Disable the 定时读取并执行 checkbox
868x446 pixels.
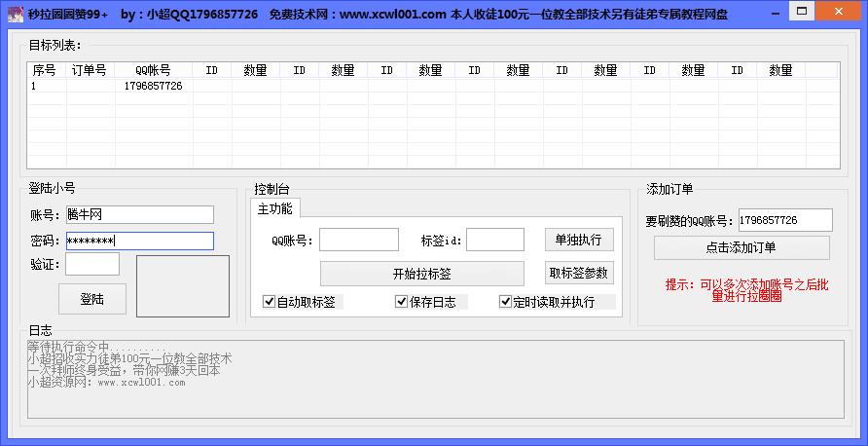coord(506,302)
